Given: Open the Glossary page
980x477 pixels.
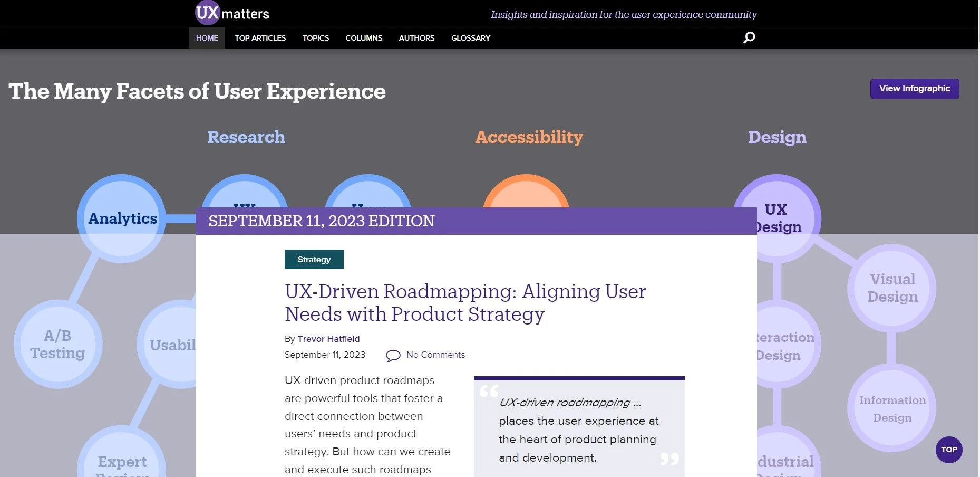Looking at the screenshot, I should pyautogui.click(x=470, y=38).
